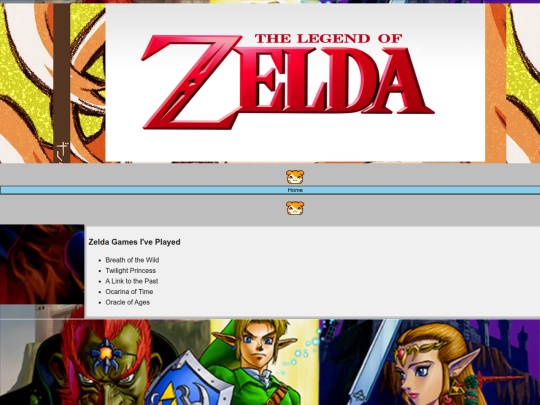The image size is (540, 405).
Task: Click the "Zelda Games I've Played" heading
Action: [x=134, y=242]
